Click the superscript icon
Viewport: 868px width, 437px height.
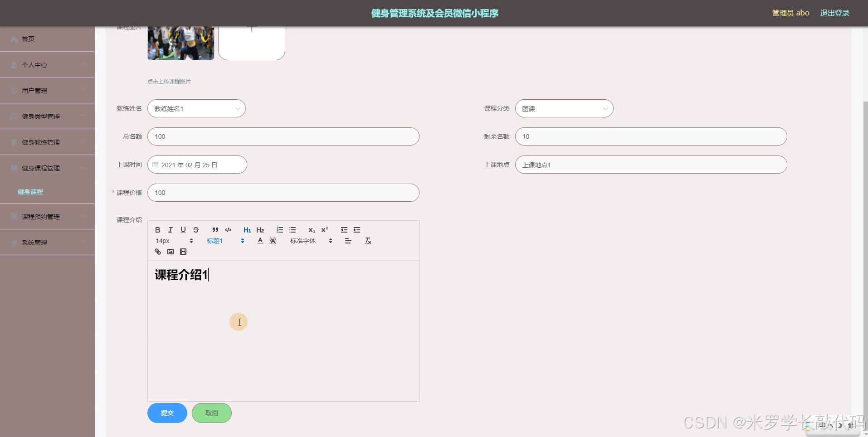(x=324, y=230)
